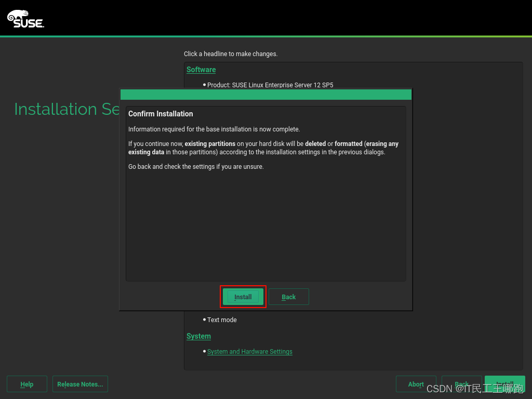Open the System settings headline
This screenshot has height=399, width=532.
click(x=198, y=336)
